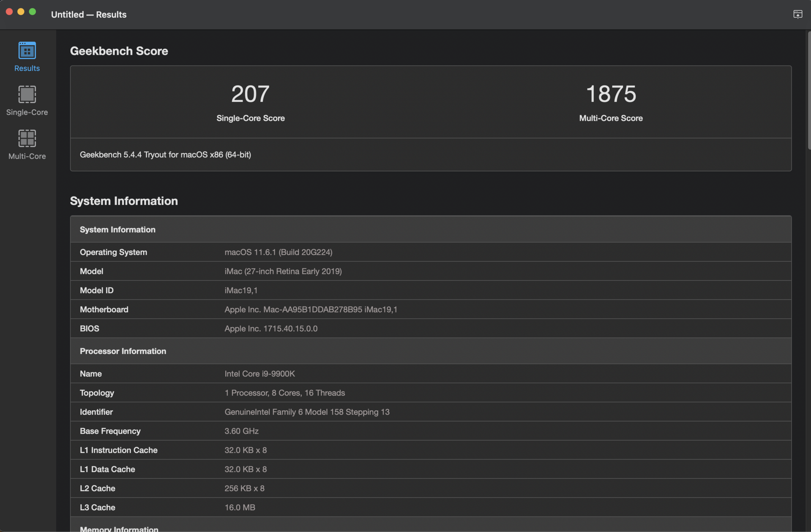Select the Model ID value iMac19,1
The width and height of the screenshot is (811, 532).
pos(241,290)
